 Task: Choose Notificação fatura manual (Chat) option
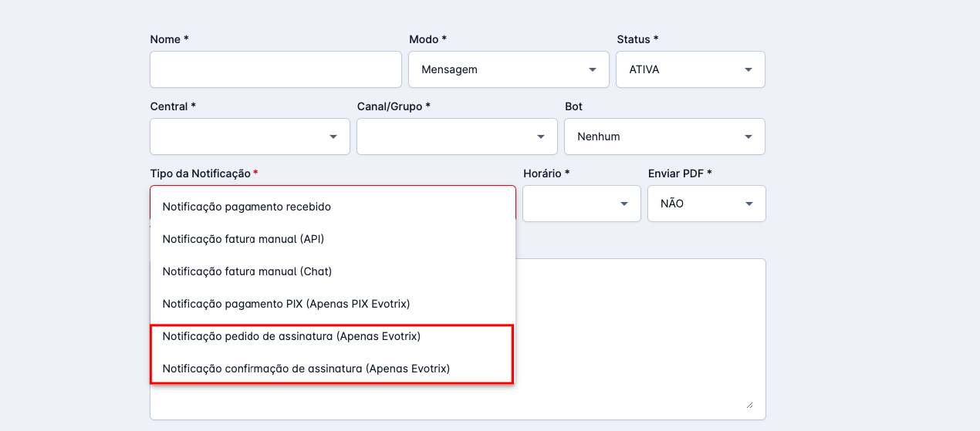click(247, 271)
